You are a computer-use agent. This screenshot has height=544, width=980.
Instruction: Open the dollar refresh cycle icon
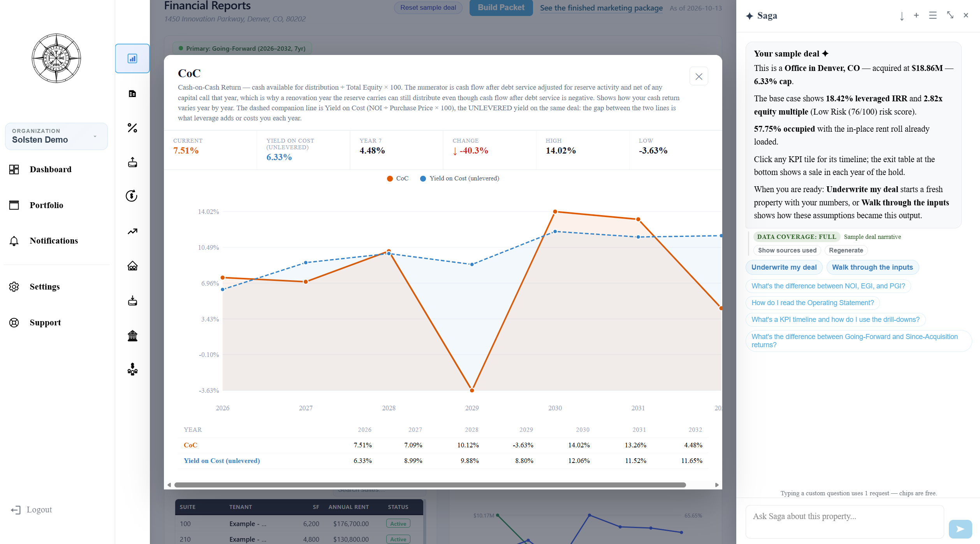pos(132,196)
